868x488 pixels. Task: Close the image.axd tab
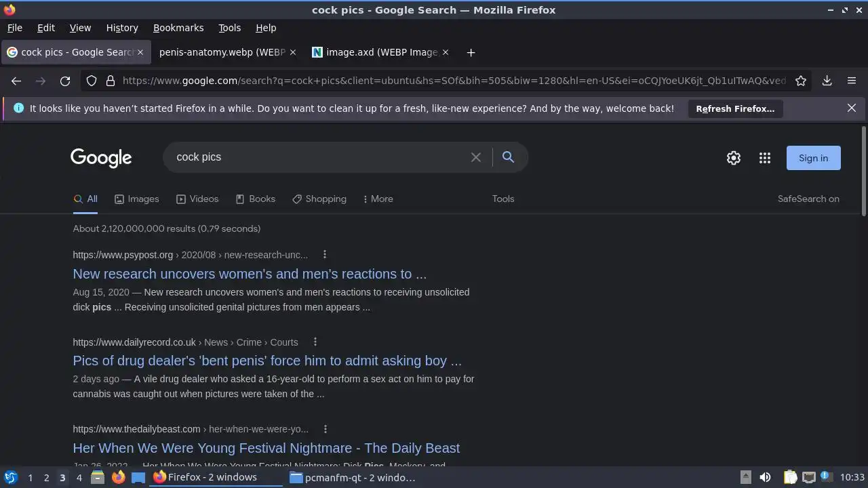446,52
